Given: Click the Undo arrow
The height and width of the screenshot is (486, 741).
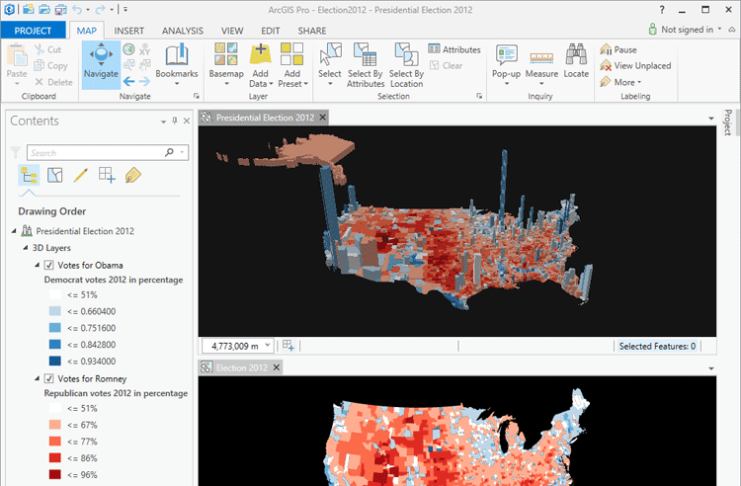Looking at the screenshot, I should pyautogui.click(x=77, y=9).
